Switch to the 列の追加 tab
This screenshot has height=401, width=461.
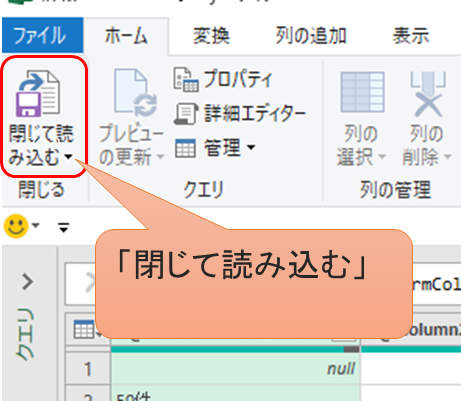click(x=310, y=36)
